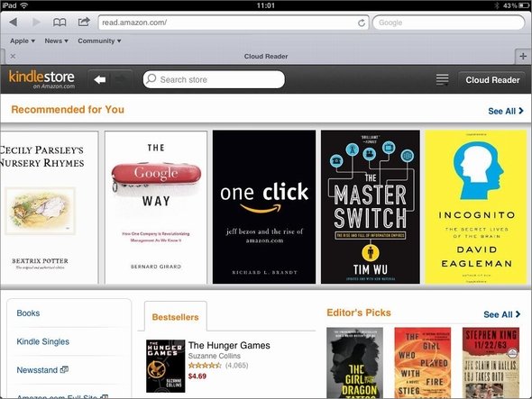This screenshot has width=532, height=399.
Task: Open the Apple bookmarks dropdown
Action: pos(23,41)
